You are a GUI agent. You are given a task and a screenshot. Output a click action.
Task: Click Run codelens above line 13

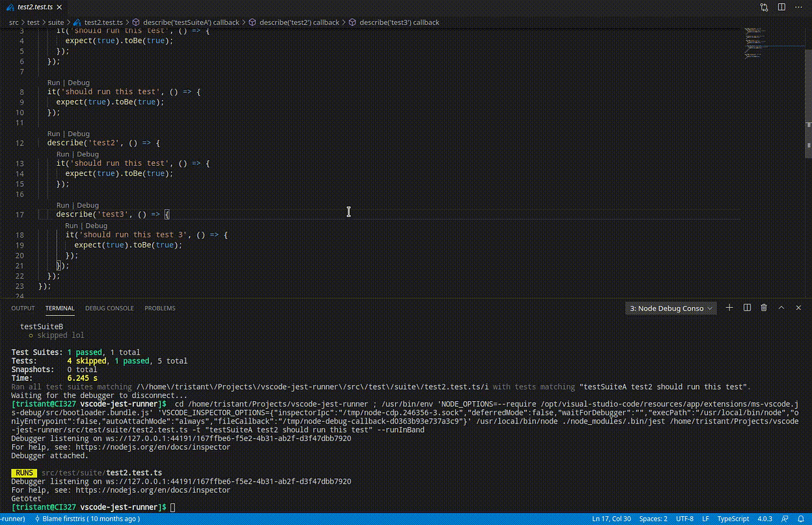click(x=62, y=154)
